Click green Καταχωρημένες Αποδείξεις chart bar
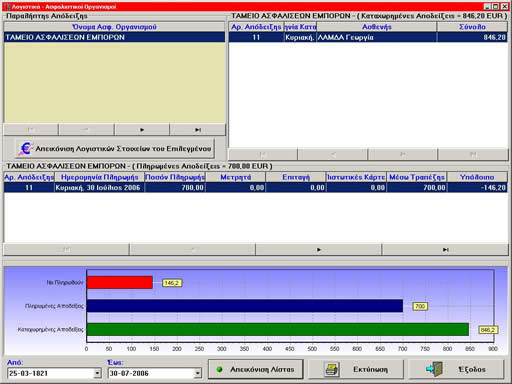 coord(278,329)
